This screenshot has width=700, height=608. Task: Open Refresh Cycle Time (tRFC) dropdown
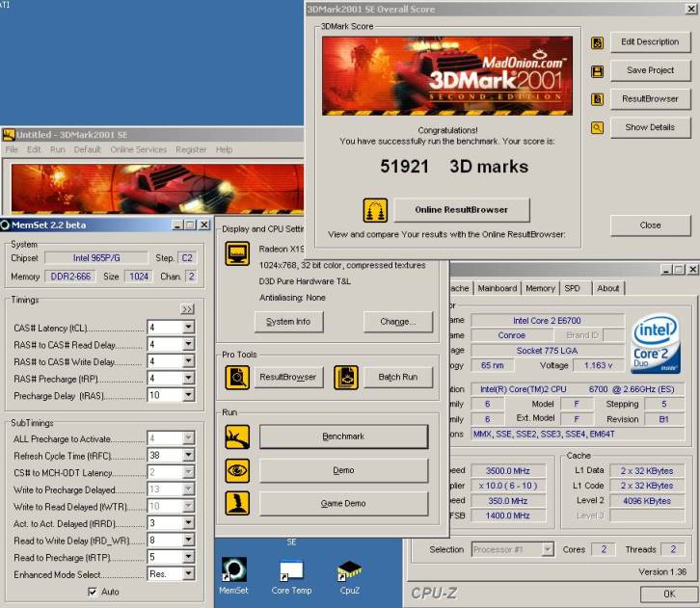coord(188,456)
